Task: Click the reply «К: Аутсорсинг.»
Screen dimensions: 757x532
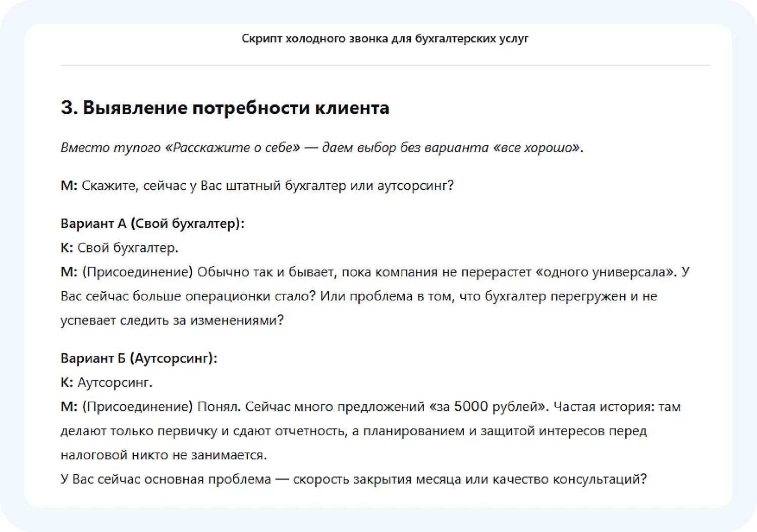Action: pos(107,382)
